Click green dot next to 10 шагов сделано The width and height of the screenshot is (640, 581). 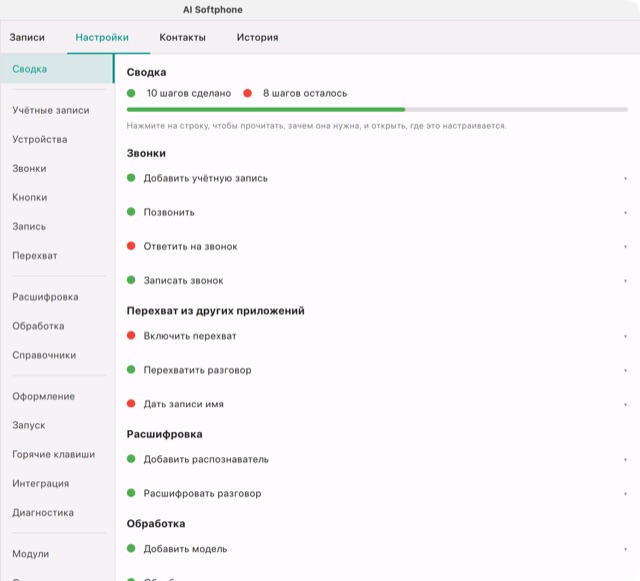click(131, 93)
